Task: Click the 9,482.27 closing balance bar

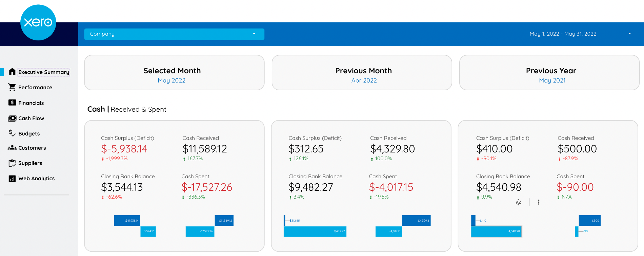Action: (x=315, y=231)
